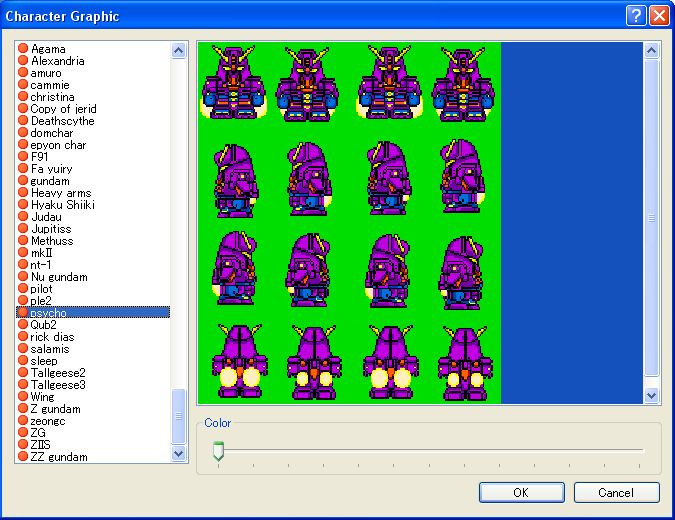Click the preview pane scrollbar thumb
Viewport: 675px width, 520px height.
click(651, 218)
